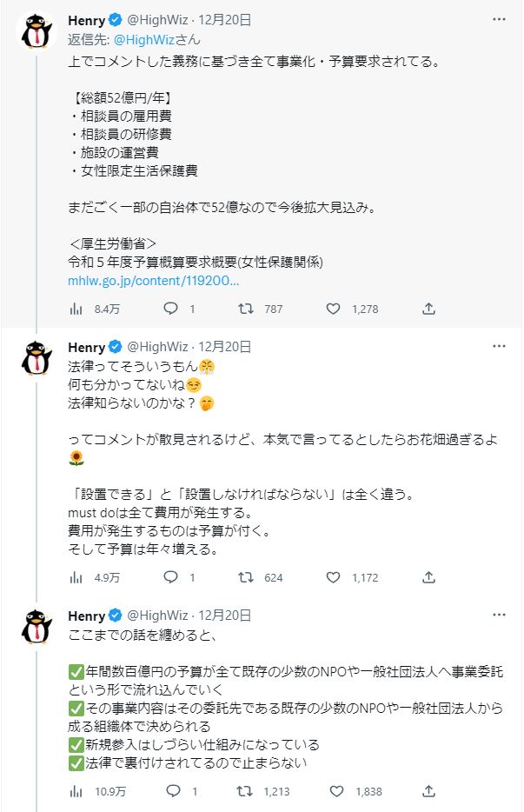Open more options on first tweet
Viewport: 524px width, 812px height.
499,18
